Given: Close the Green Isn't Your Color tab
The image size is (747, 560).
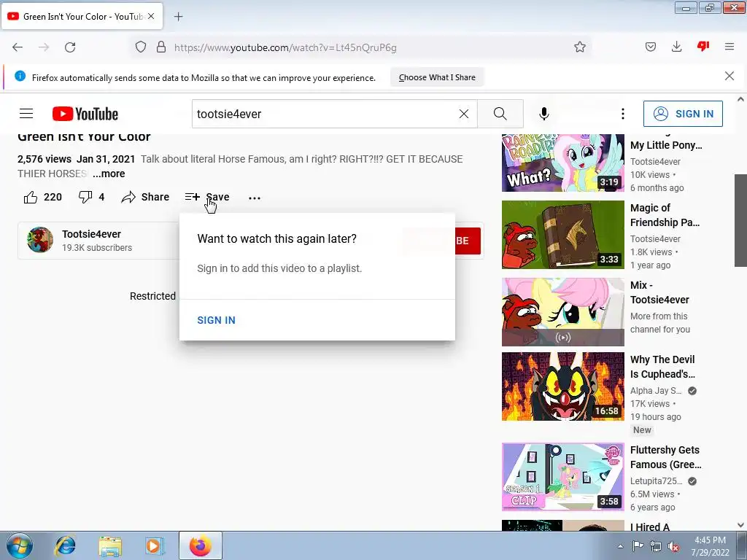Looking at the screenshot, I should point(151,16).
